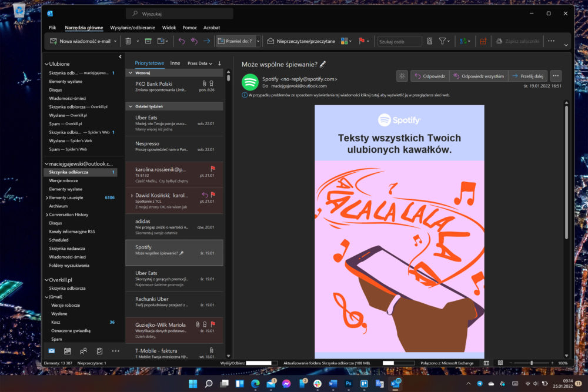588x392 pixels.
Task: Collapse the folder pane arrow
Action: point(120,56)
